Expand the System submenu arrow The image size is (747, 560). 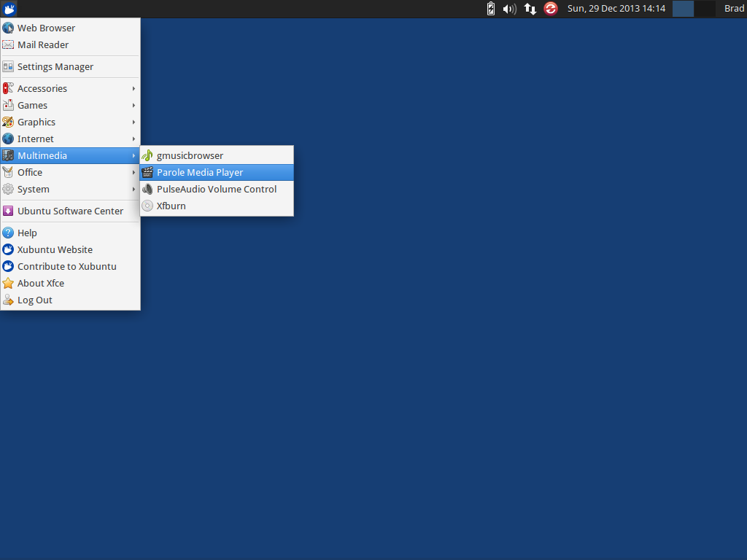[134, 189]
